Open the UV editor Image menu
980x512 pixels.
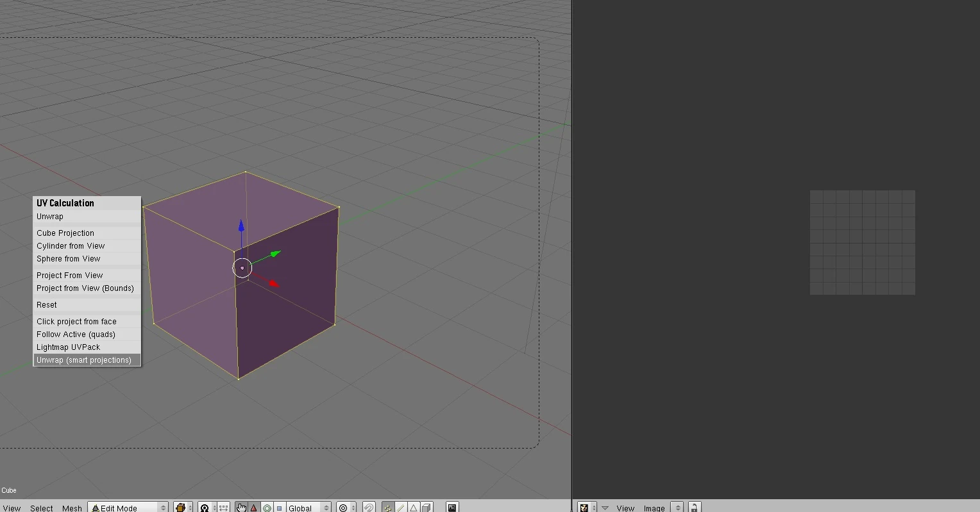click(654, 508)
